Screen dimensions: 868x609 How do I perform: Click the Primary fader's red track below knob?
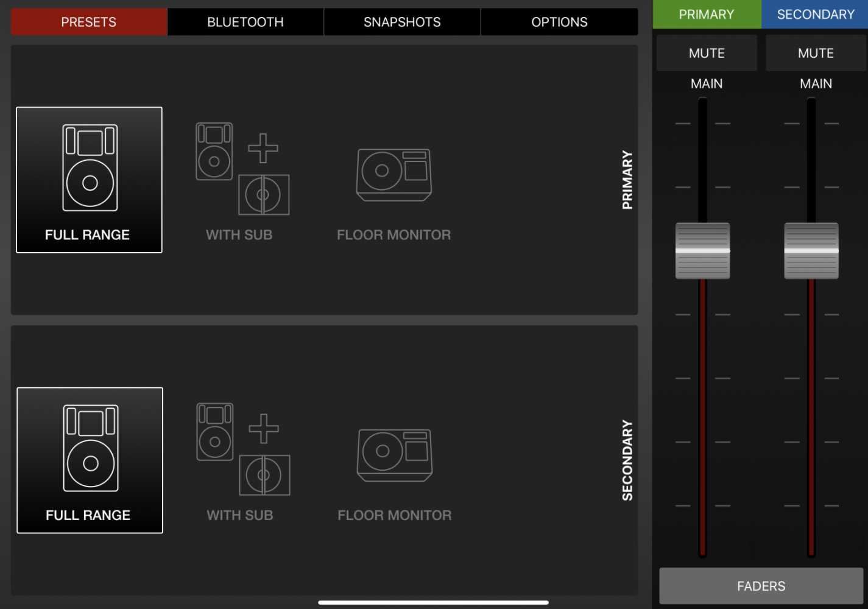(702, 414)
